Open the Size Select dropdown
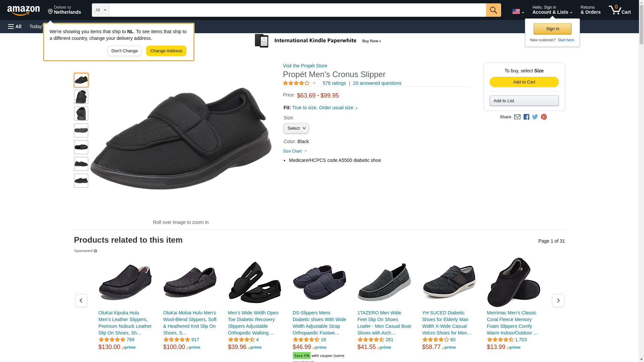This screenshot has width=644, height=362. pyautogui.click(x=296, y=128)
